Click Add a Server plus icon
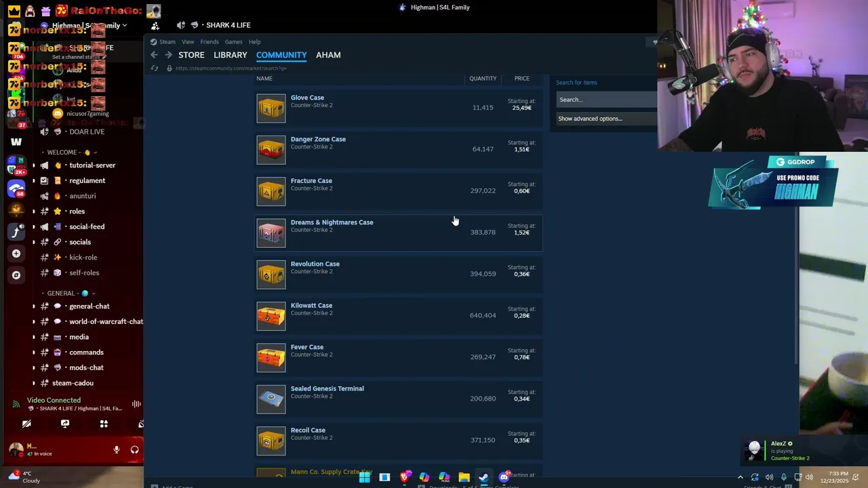Image resolution: width=868 pixels, height=488 pixels. point(16,253)
